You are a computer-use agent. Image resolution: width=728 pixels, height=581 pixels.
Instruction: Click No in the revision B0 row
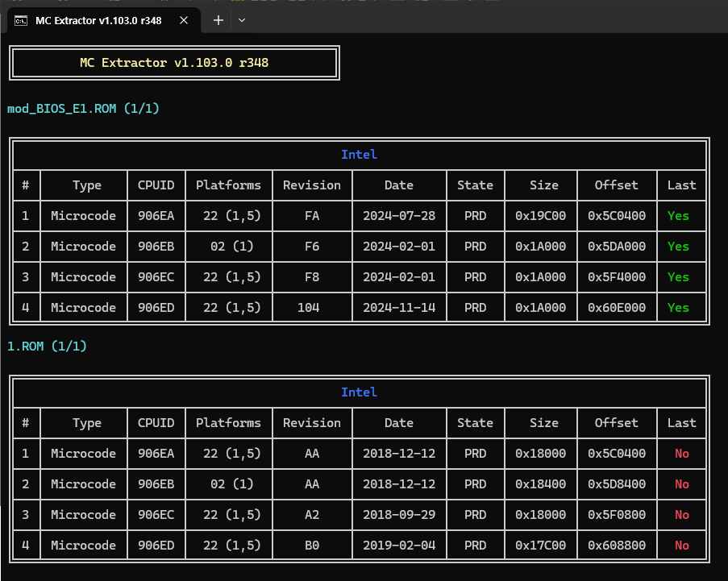point(682,546)
